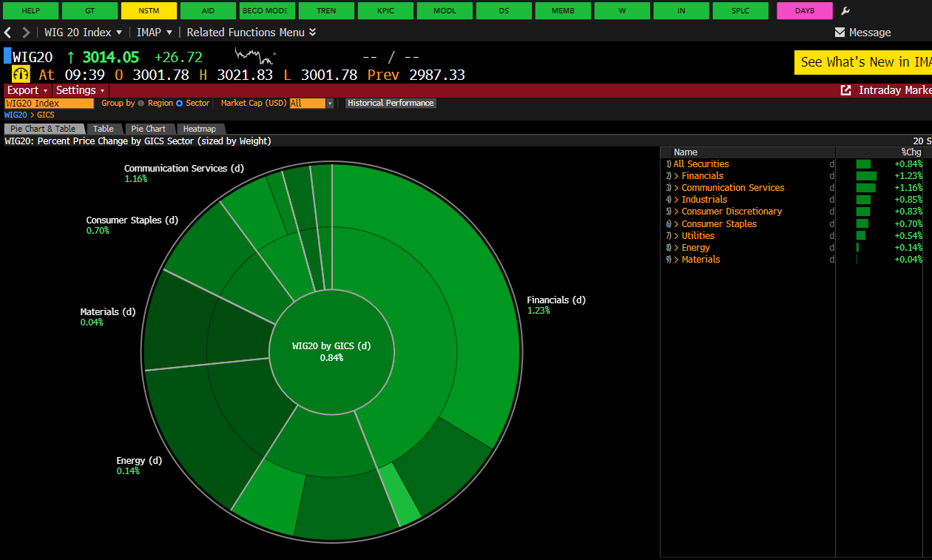
Task: Open the Export menu
Action: 27,90
